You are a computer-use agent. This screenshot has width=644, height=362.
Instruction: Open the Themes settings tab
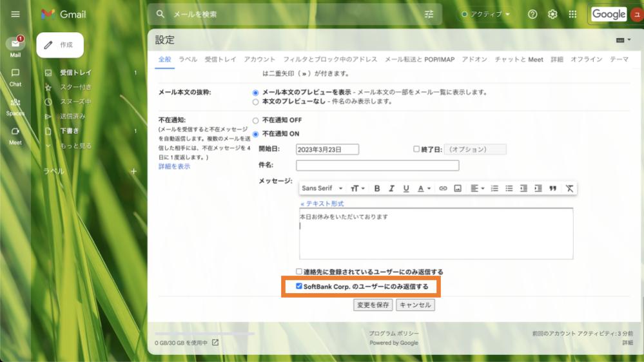pyautogui.click(x=619, y=59)
